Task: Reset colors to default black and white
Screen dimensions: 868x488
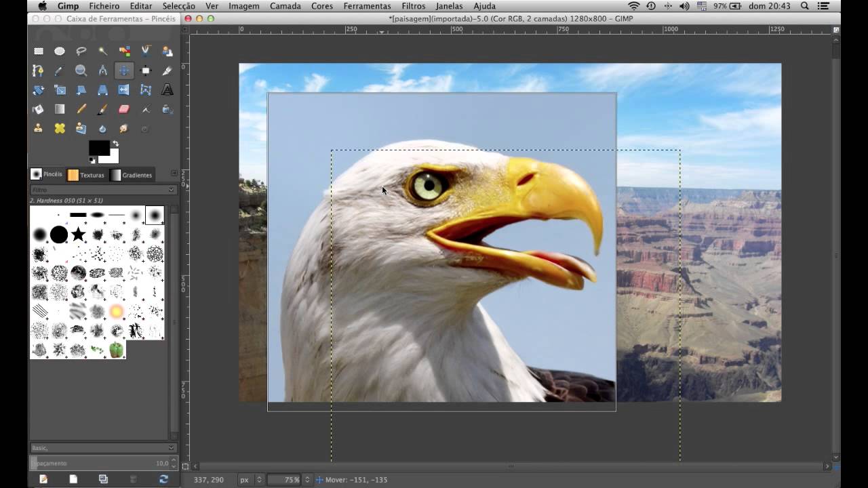Action: pos(92,161)
